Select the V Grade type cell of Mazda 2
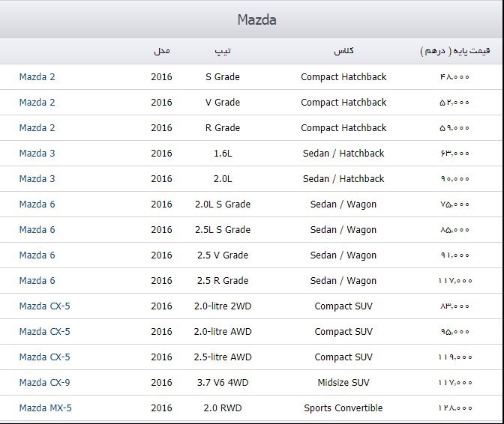 click(x=223, y=103)
